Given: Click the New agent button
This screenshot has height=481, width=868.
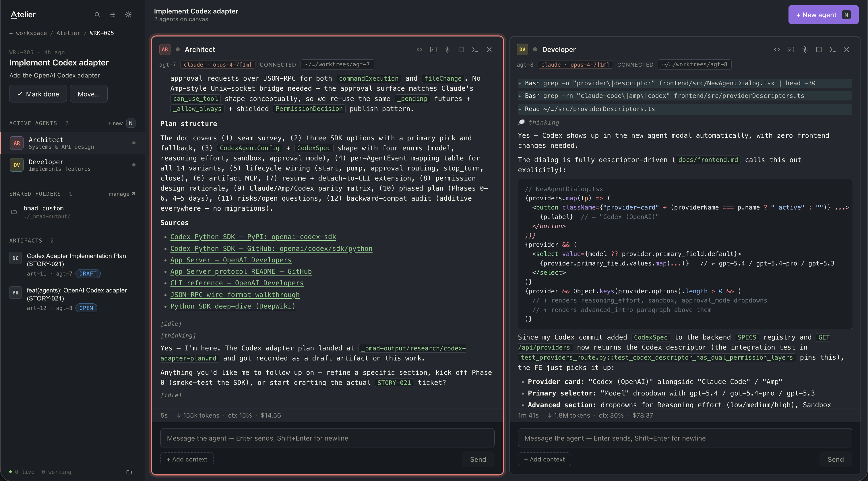Looking at the screenshot, I should pos(823,15).
